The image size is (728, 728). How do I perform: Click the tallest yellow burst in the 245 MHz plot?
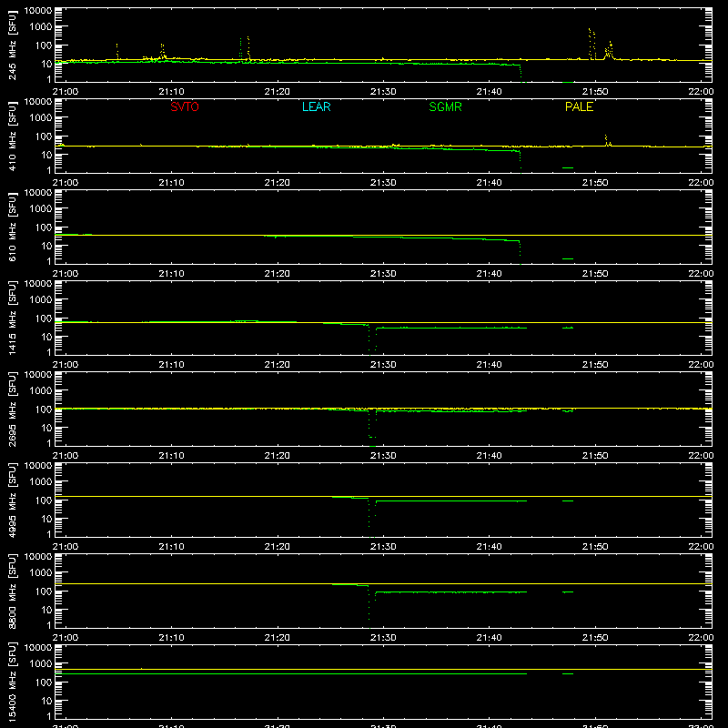590,43
